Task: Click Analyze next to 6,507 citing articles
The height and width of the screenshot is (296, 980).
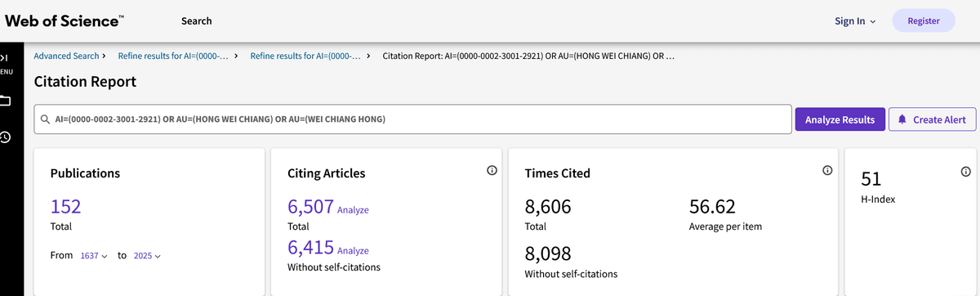Action: (353, 210)
